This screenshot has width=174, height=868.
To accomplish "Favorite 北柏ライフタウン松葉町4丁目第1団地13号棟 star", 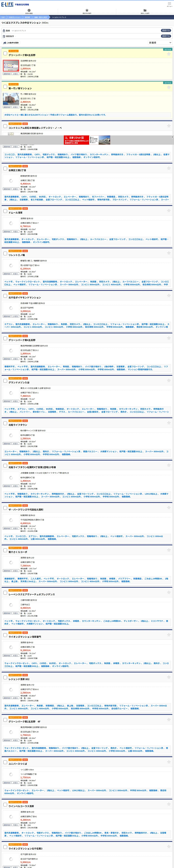I will [169, 465].
